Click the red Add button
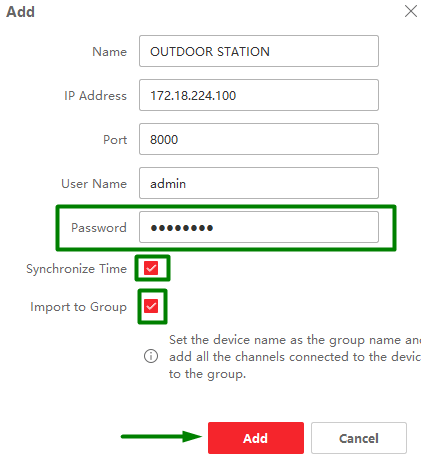This screenshot has width=421, height=467. point(256,438)
